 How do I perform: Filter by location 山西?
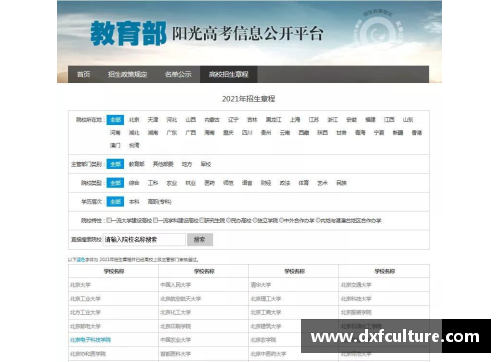[x=191, y=120]
